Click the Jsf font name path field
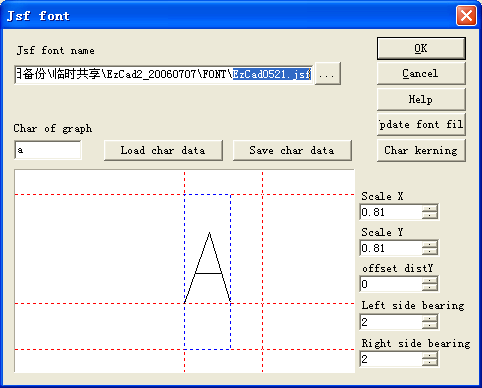Viewport: 482px width, 388px height. tap(164, 74)
